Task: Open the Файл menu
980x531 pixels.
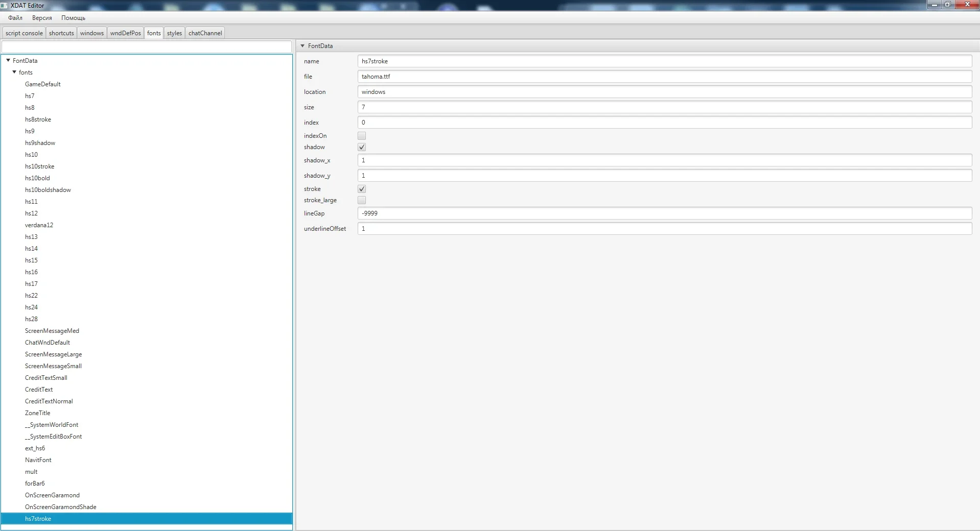Action: point(15,18)
